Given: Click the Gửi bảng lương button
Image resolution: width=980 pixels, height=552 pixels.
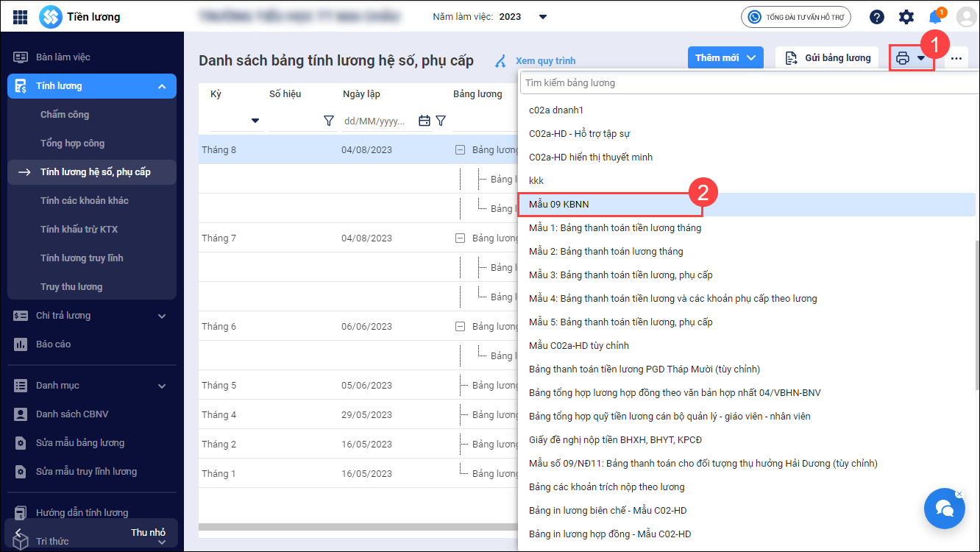Looking at the screenshot, I should coord(828,58).
